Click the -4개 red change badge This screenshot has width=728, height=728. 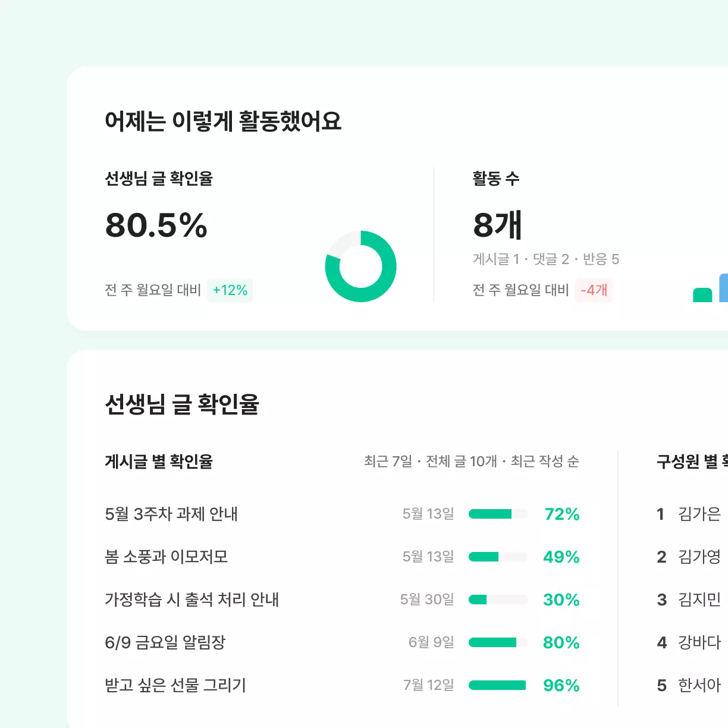594,290
